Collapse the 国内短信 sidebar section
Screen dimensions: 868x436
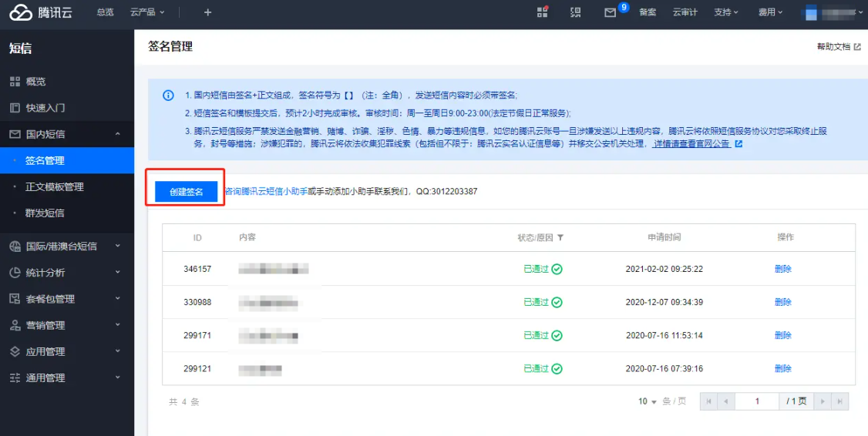coord(118,134)
